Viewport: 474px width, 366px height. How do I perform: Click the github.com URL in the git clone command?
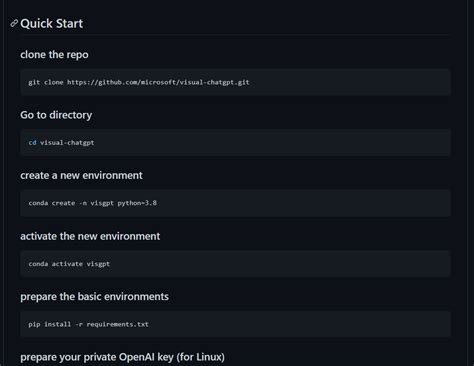point(158,82)
